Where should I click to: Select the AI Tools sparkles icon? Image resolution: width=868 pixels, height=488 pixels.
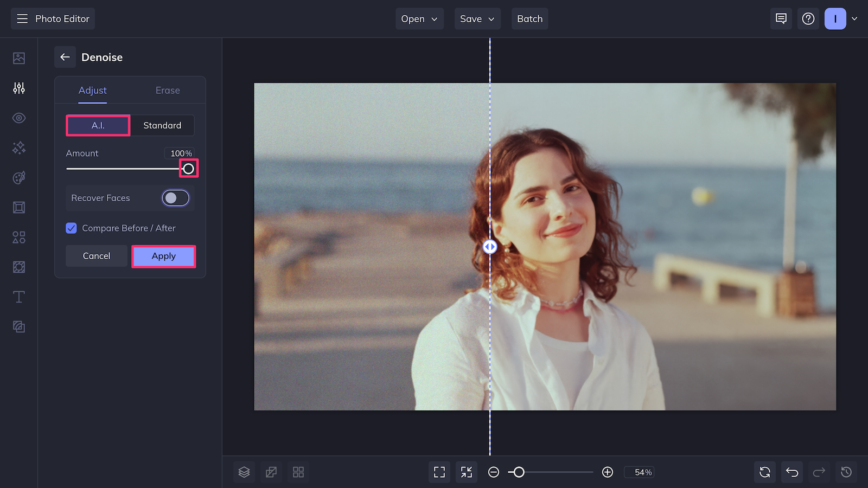[18, 148]
